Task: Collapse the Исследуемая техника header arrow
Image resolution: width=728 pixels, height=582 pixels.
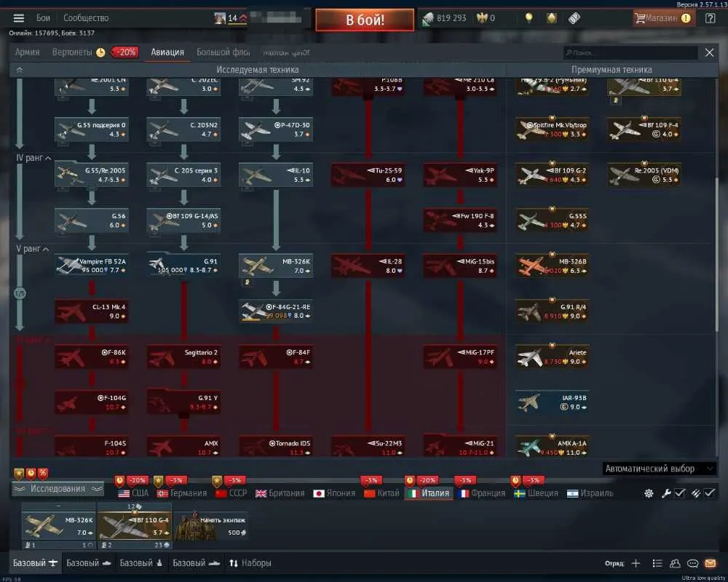Action: pos(20,70)
